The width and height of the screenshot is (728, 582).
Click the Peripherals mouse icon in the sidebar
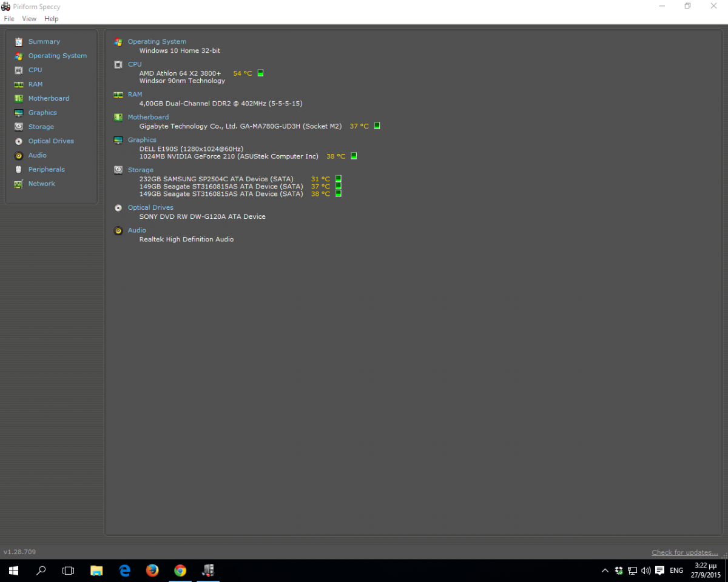(x=18, y=170)
